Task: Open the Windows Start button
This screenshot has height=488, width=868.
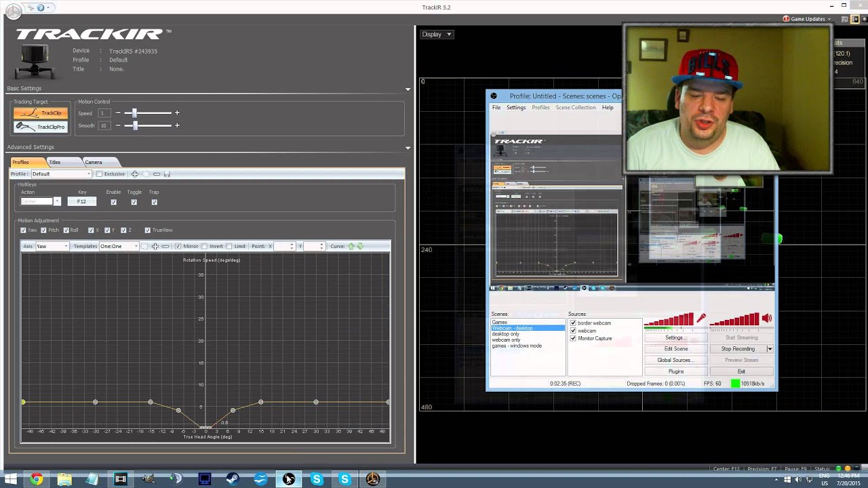Action: [11, 479]
